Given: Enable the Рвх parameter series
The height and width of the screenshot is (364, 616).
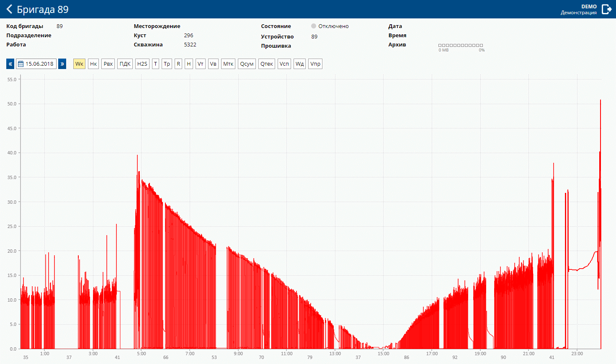Looking at the screenshot, I should [108, 64].
